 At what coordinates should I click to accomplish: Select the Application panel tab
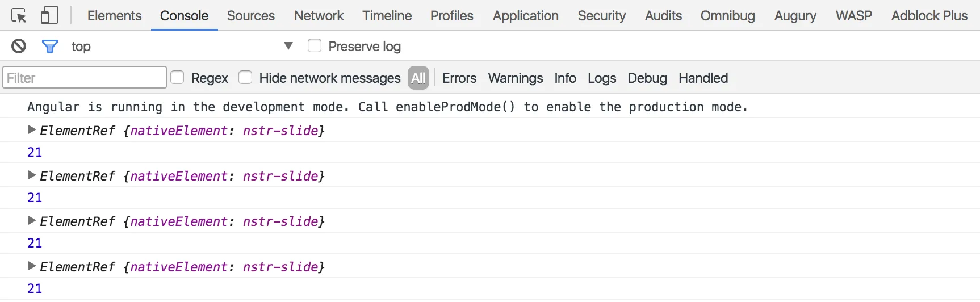point(525,15)
